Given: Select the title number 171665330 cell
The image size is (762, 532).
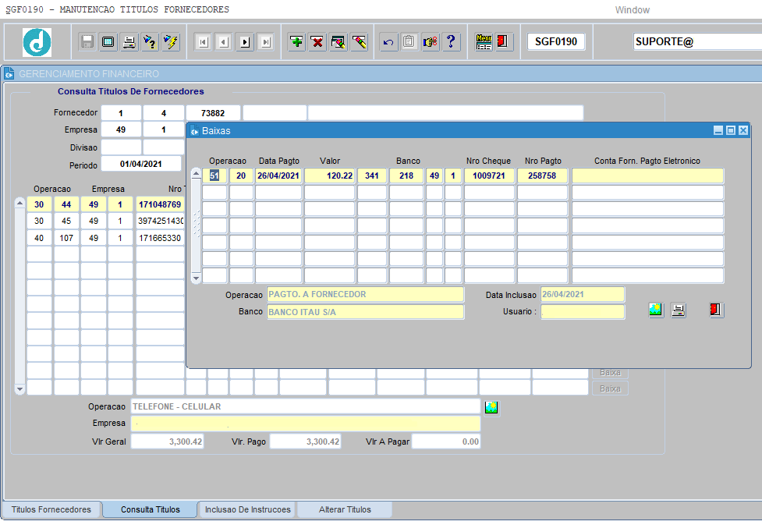Looking at the screenshot, I should coord(160,238).
